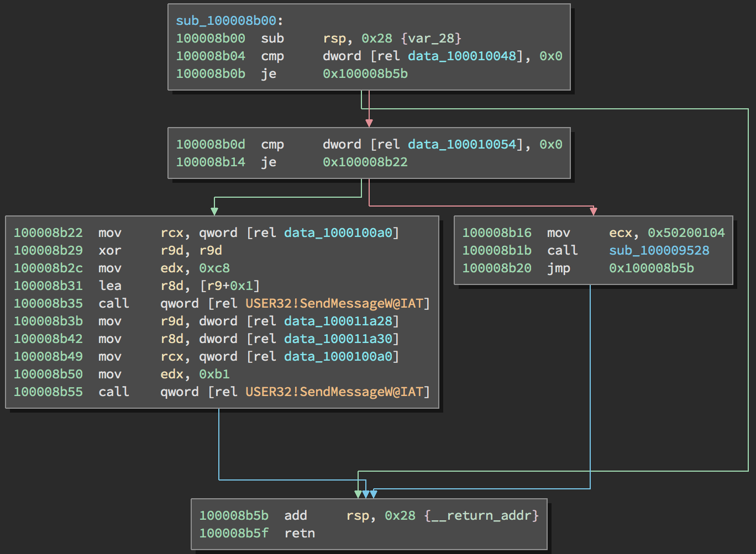This screenshot has height=554, width=756.
Task: Click the data_100010048 reference
Action: coord(461,56)
